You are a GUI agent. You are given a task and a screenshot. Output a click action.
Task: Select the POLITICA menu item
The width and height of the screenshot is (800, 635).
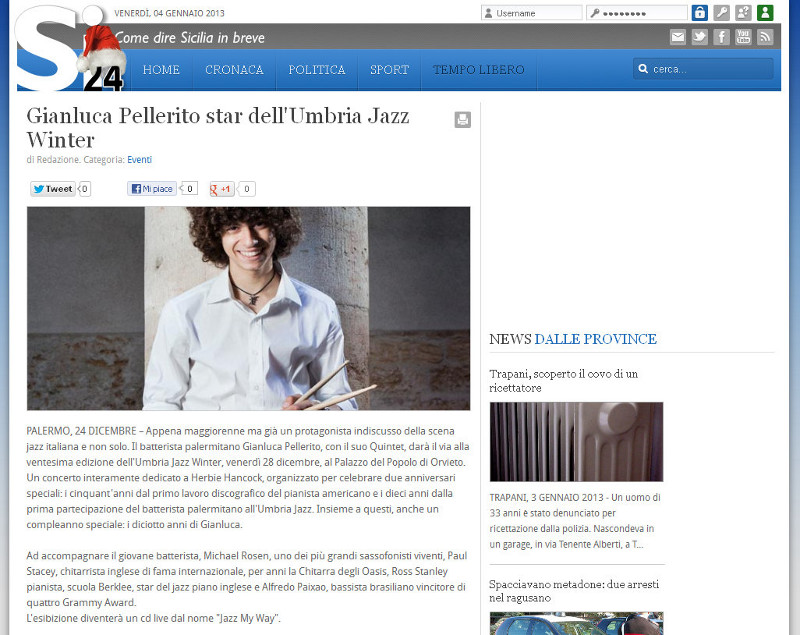pyautogui.click(x=317, y=70)
